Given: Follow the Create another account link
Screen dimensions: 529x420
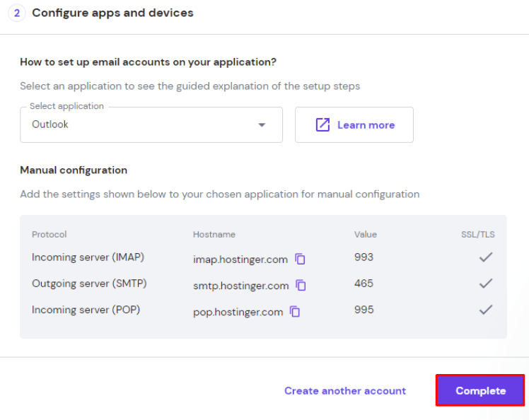Looking at the screenshot, I should click(x=345, y=391).
